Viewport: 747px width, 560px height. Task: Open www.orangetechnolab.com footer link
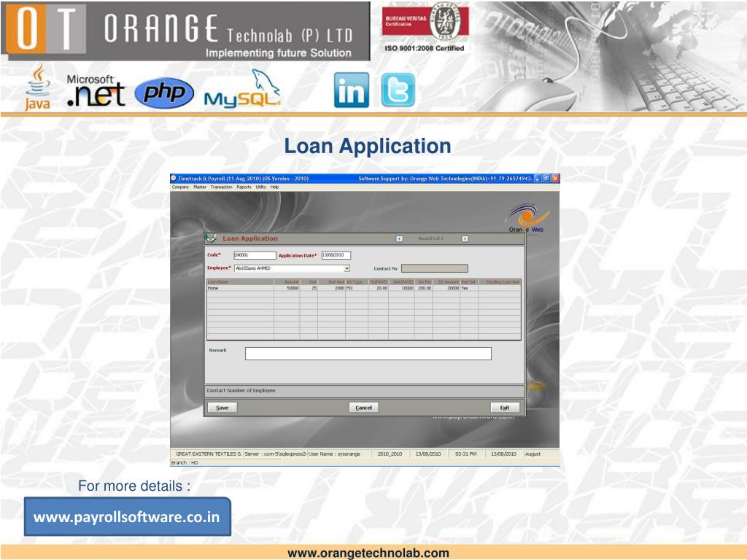[368, 553]
